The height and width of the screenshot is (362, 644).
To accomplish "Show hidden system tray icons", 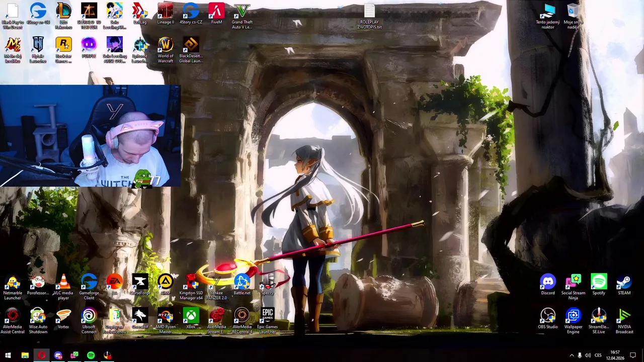I will [x=572, y=355].
